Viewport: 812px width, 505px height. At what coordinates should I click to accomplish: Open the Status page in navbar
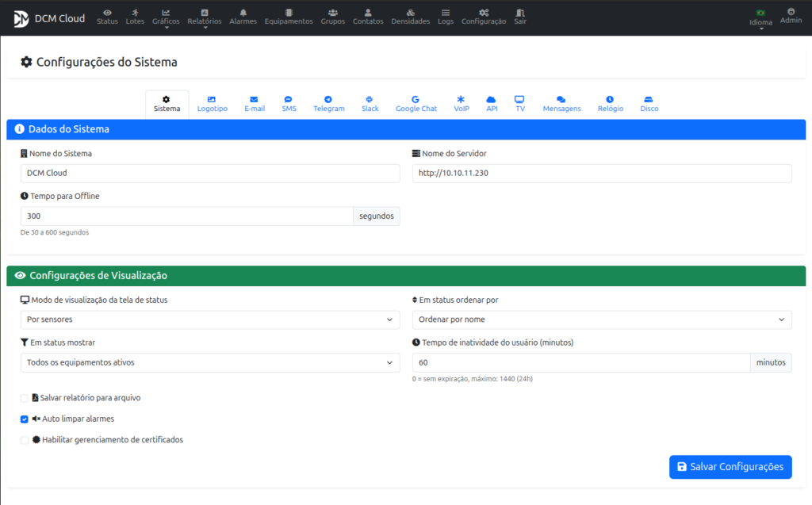[x=107, y=17]
